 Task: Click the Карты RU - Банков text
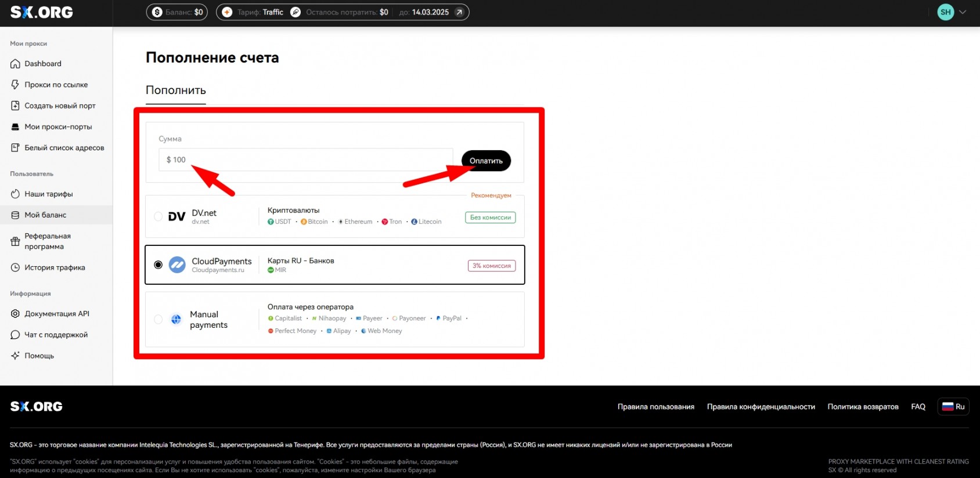[x=301, y=261]
